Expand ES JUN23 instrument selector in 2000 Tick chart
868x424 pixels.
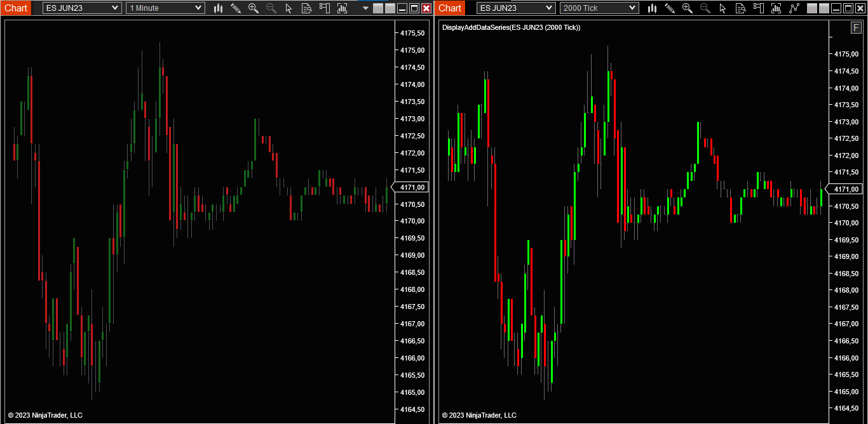(x=516, y=8)
